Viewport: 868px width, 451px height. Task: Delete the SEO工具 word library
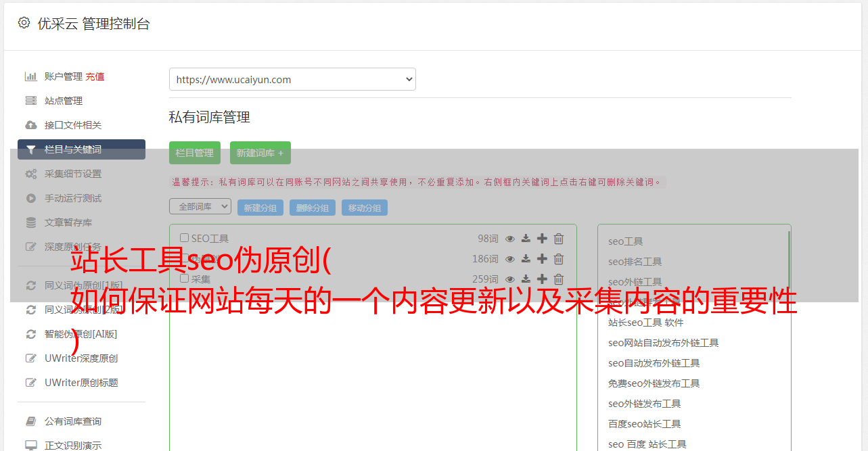pyautogui.click(x=559, y=239)
